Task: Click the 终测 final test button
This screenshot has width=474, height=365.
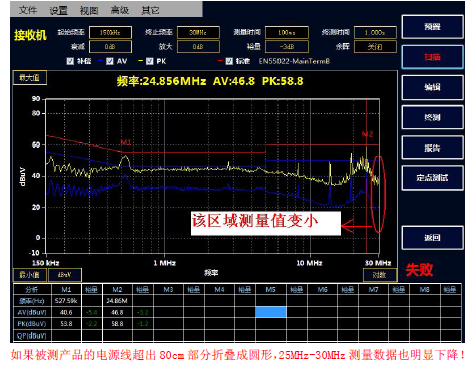Action: point(432,117)
